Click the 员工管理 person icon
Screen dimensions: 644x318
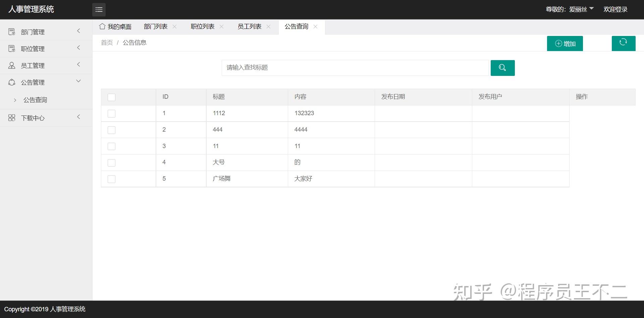(12, 65)
